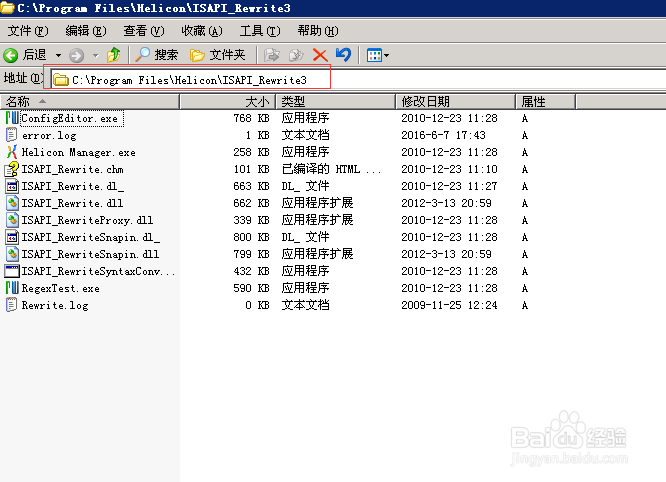Select the ISAPI_RewriteSyntaxConv file icon
This screenshot has height=482, width=666.
12,271
